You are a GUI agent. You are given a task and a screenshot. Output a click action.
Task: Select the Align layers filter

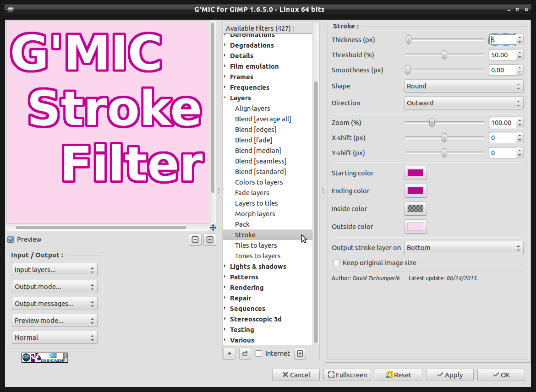(x=252, y=109)
